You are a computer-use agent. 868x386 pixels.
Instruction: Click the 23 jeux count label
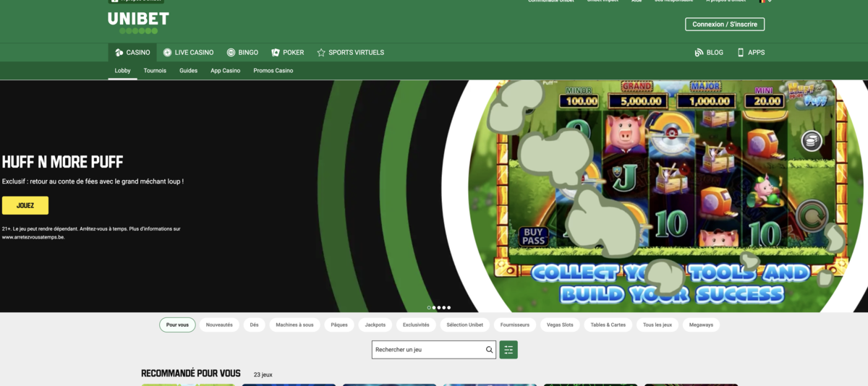click(263, 375)
